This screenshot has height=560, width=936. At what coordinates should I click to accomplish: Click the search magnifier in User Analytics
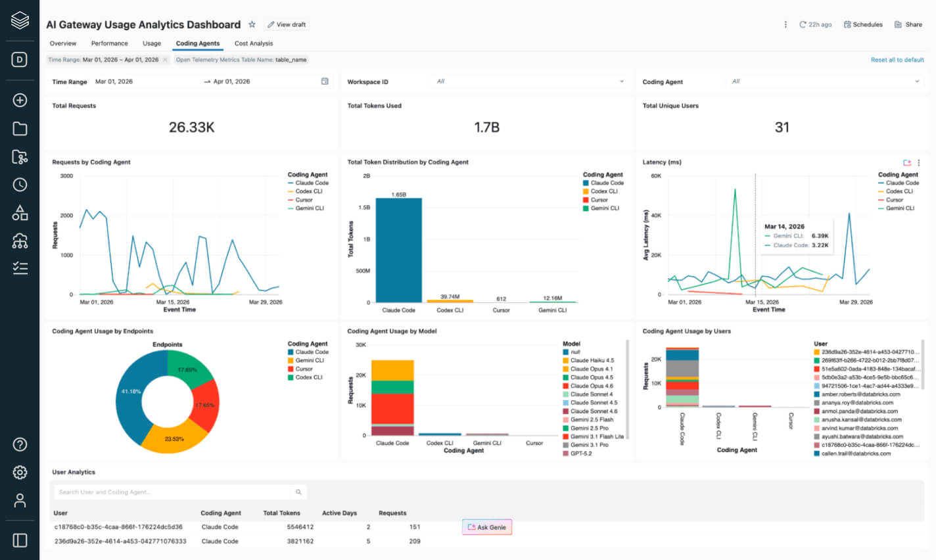298,492
